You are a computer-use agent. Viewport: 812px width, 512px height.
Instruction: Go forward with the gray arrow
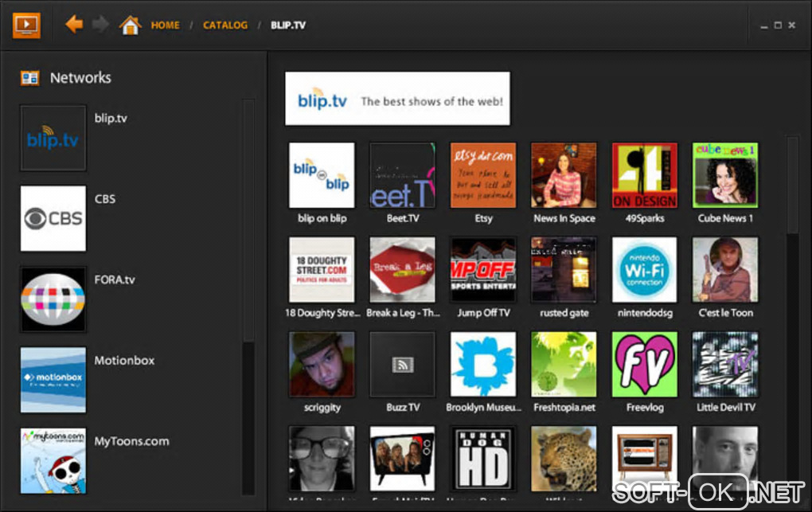tap(100, 24)
